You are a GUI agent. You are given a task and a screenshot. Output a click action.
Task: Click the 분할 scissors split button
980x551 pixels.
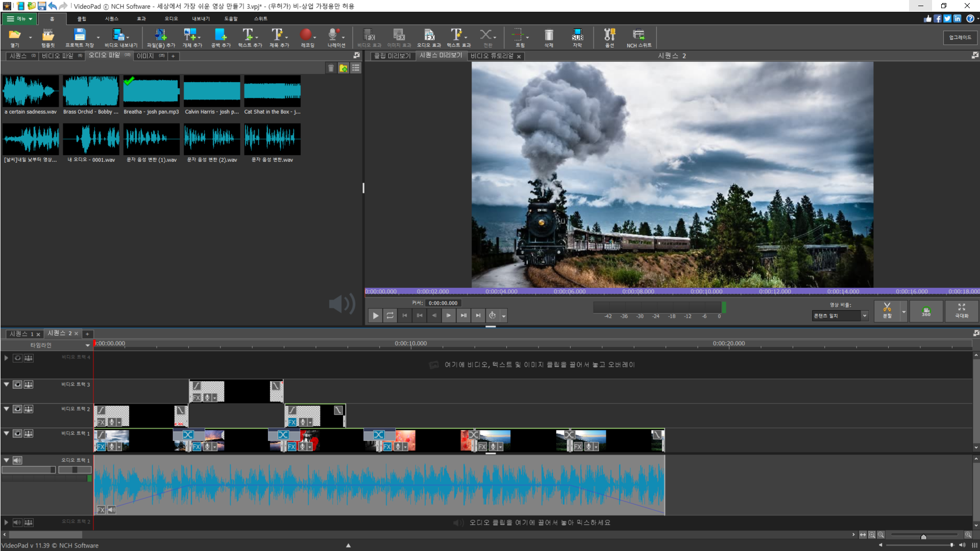887,310
